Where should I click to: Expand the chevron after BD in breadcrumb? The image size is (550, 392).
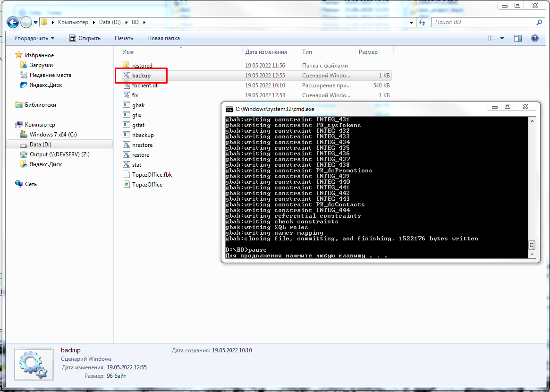[x=144, y=22]
